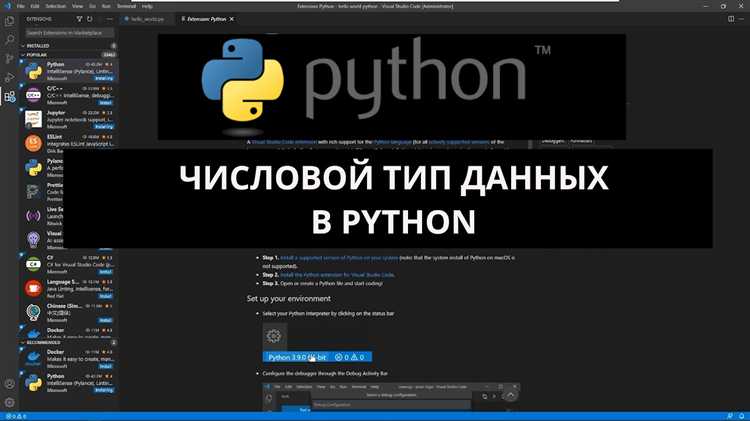
Task: Open the Terminal menu
Action: tap(126, 7)
